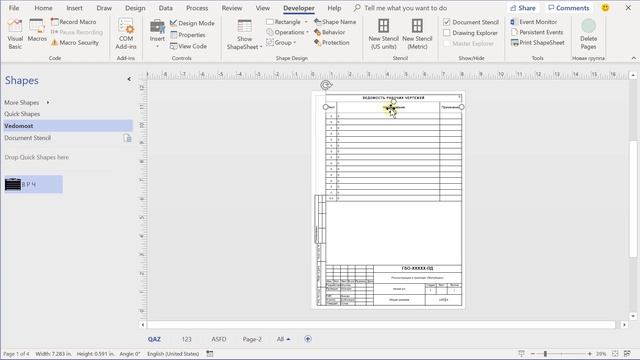Click the Delete Pages button

[588, 34]
